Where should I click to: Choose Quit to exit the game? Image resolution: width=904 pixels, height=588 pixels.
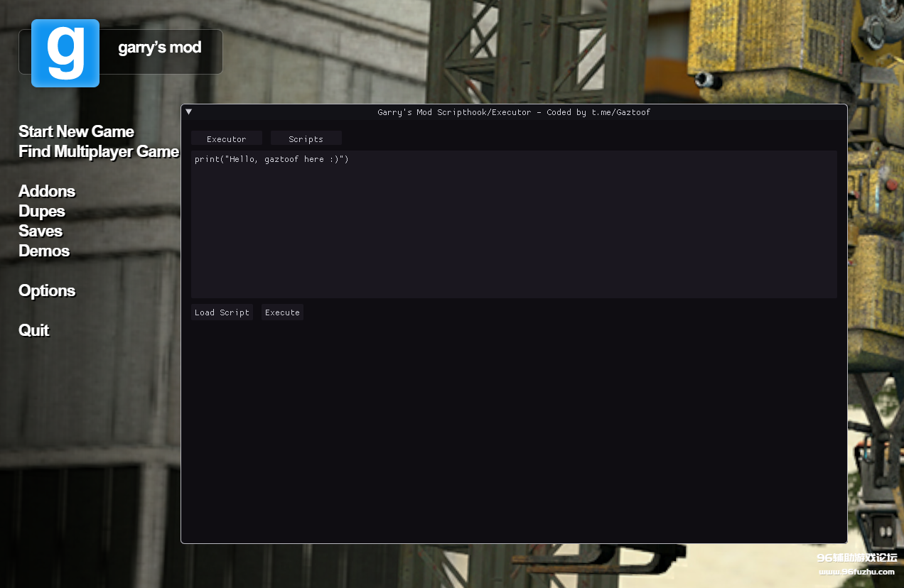click(34, 330)
